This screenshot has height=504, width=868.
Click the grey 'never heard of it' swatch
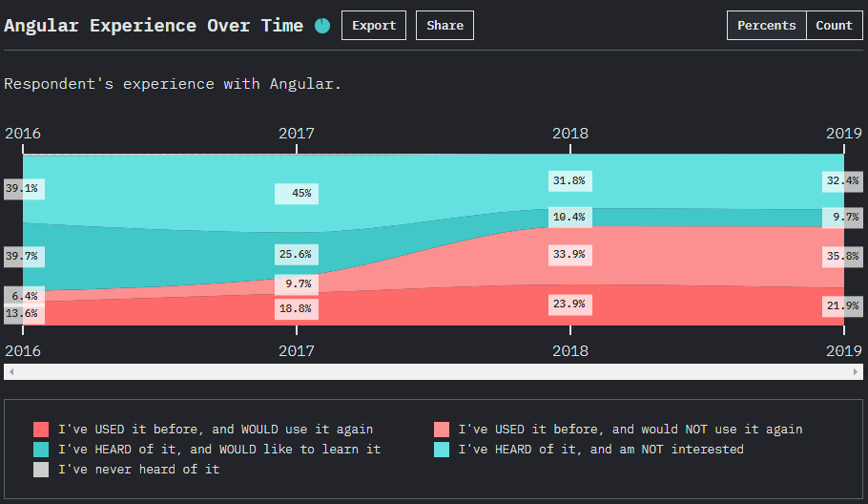[x=41, y=469]
